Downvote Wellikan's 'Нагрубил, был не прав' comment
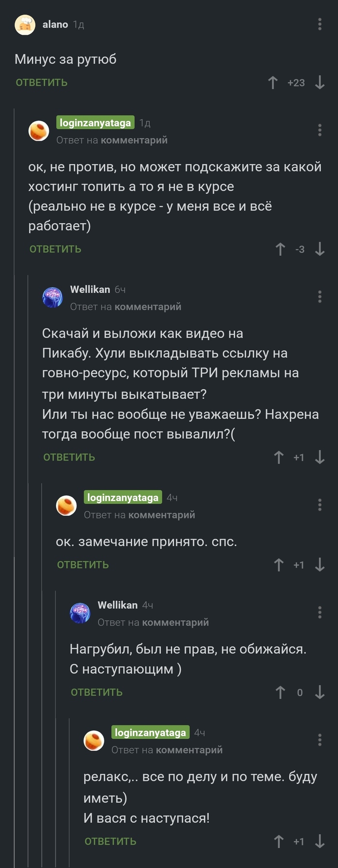Image resolution: width=338 pixels, height=868 pixels. 320,692
